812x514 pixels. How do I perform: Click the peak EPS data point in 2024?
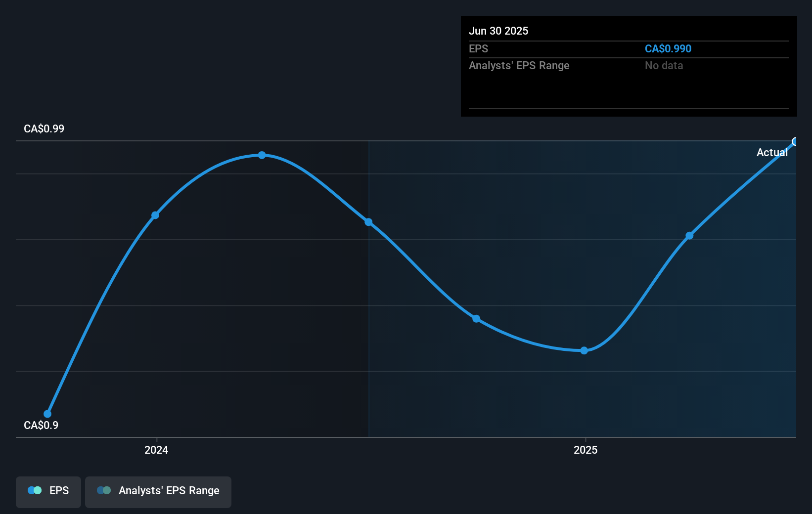(x=262, y=155)
